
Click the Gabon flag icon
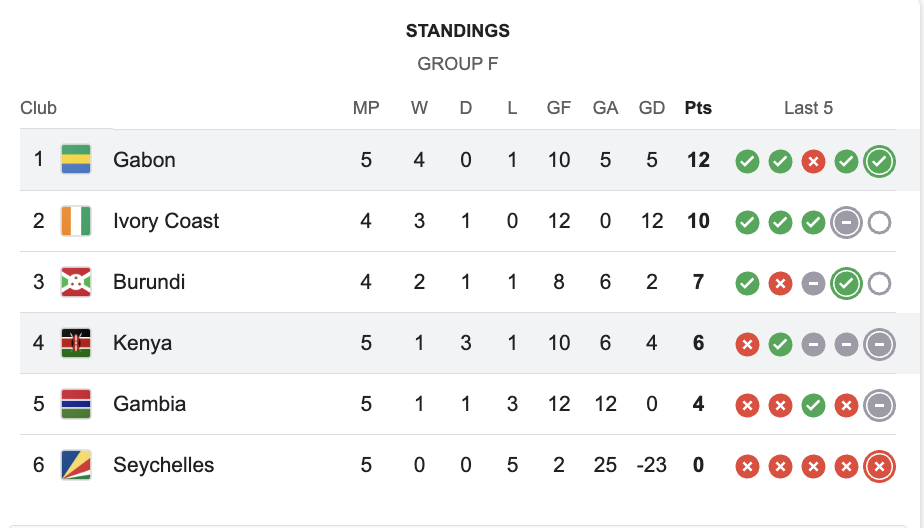tap(76, 160)
